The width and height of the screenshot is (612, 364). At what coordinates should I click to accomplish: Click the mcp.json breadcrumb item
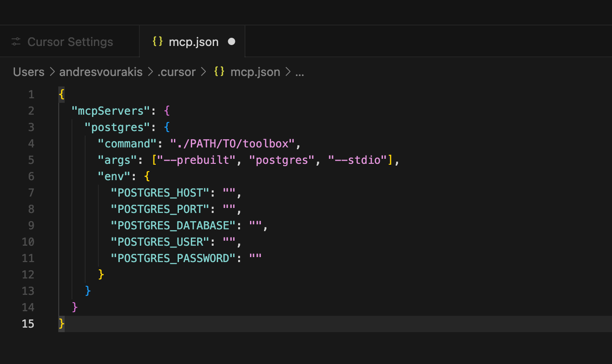(256, 71)
